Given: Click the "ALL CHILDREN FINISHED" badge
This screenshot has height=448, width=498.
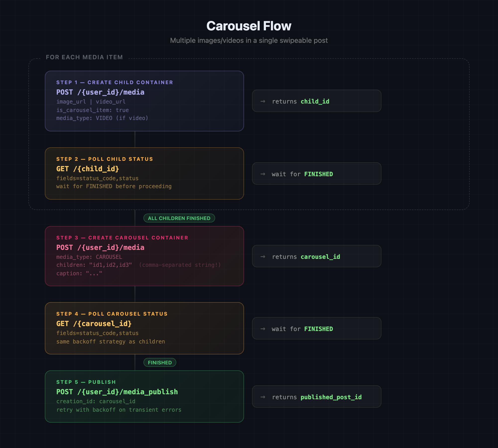Looking at the screenshot, I should tap(179, 218).
